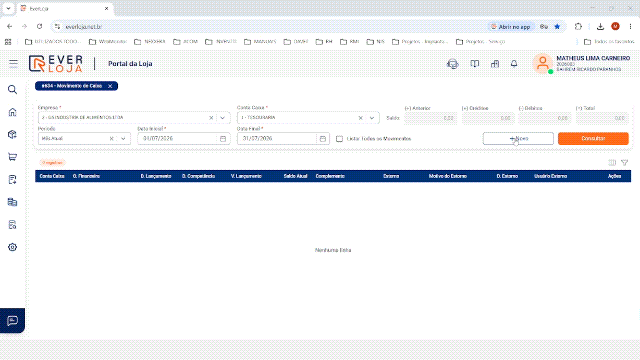640x360 pixels.
Task: Open the WebMonitor bookmark folder
Action: [x=108, y=42]
